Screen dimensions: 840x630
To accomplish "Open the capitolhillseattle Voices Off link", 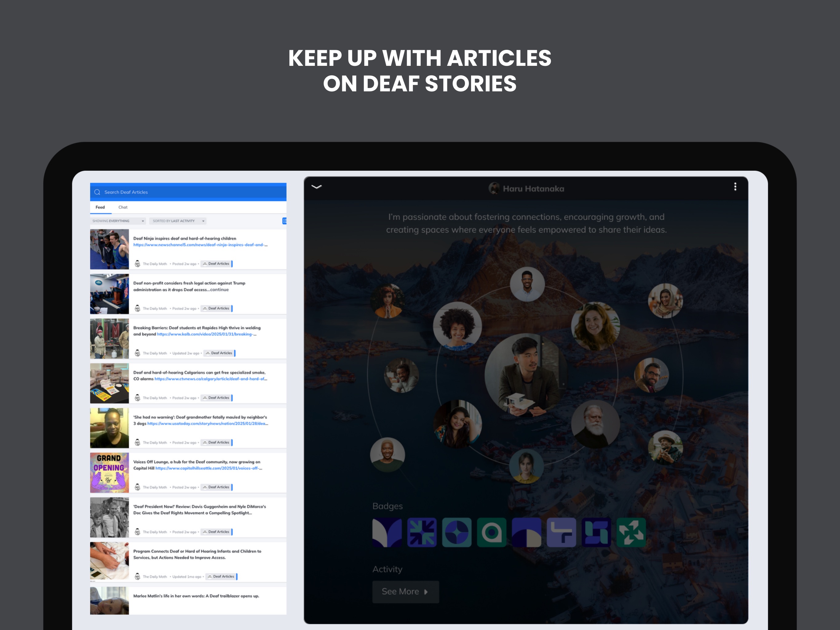I will (x=208, y=468).
